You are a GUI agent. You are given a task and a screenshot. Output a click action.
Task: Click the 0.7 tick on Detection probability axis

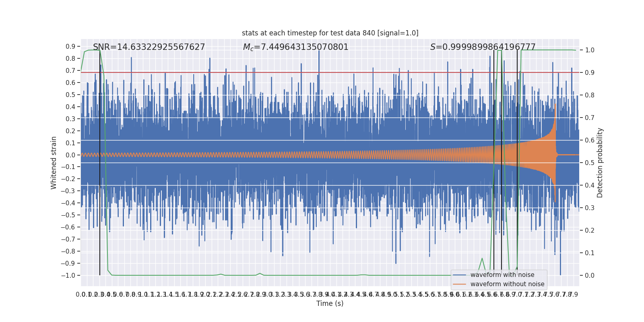point(590,118)
